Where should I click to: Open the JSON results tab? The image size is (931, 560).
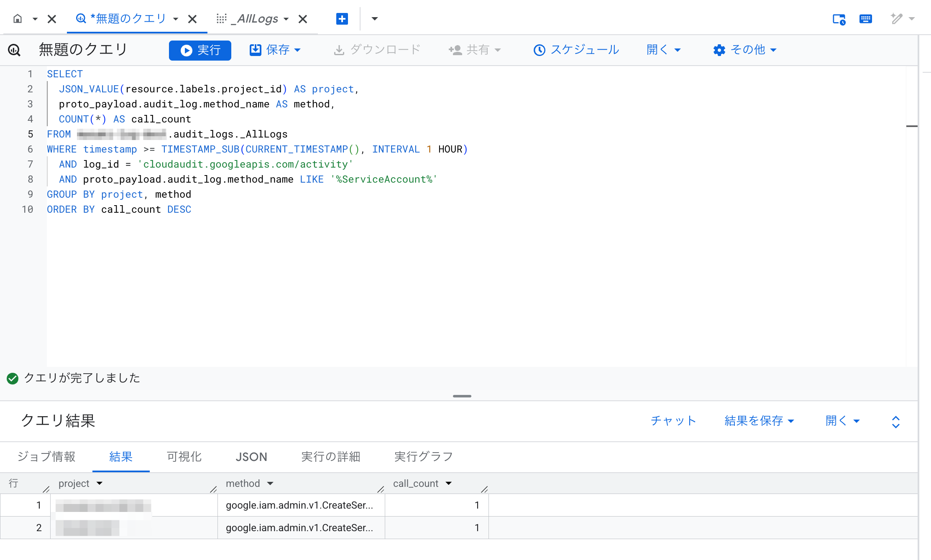tap(251, 456)
